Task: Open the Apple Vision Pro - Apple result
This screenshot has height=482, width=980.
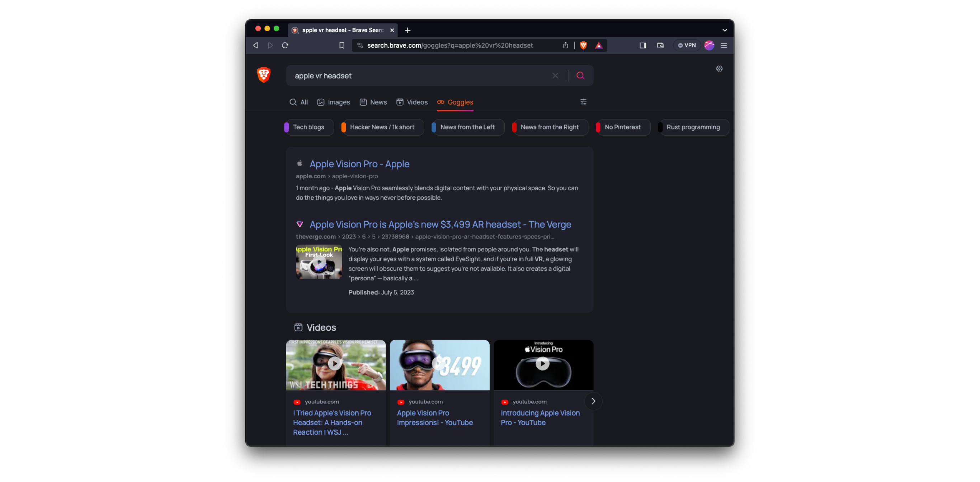Action: 359,164
